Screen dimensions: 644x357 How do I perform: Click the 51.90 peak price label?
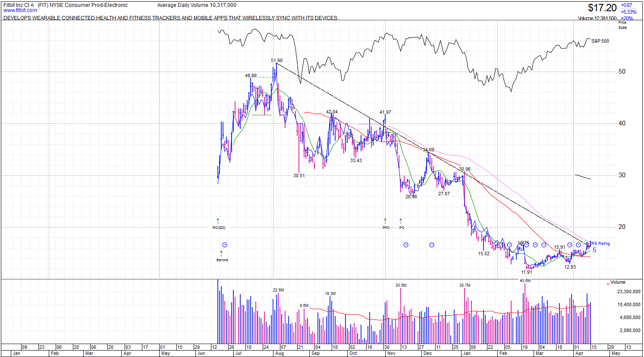coord(276,61)
